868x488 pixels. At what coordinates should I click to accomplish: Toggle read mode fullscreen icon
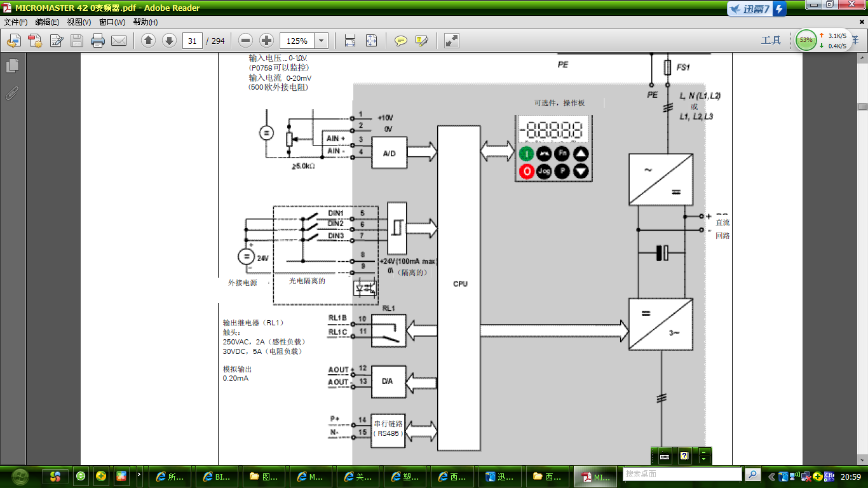[452, 41]
